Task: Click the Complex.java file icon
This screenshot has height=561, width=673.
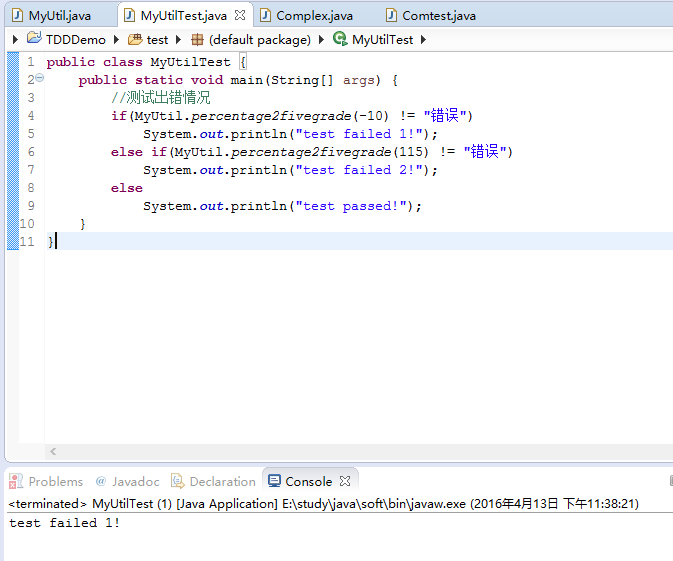Action: [266, 15]
